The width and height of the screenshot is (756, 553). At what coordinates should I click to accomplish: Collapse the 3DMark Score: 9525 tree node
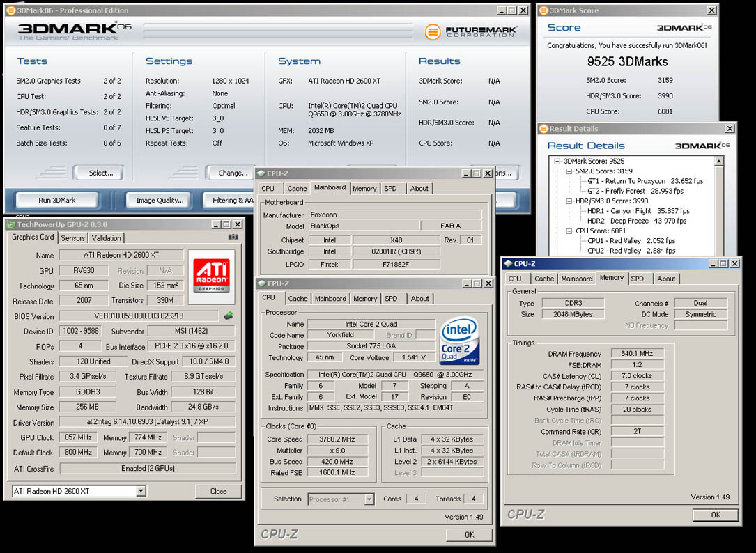(557, 162)
